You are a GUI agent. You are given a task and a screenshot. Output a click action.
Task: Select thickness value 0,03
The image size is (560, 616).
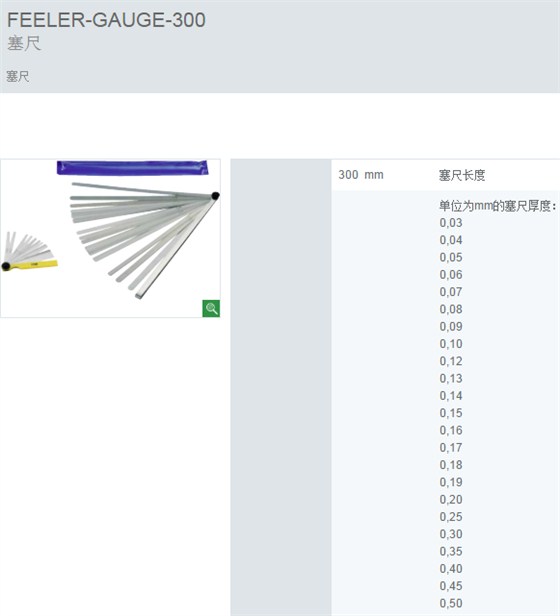451,223
